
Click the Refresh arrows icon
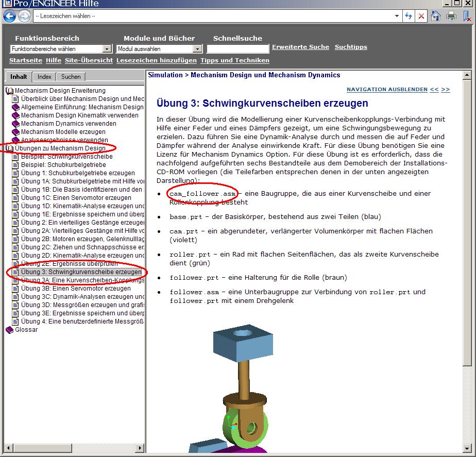[x=409, y=16]
